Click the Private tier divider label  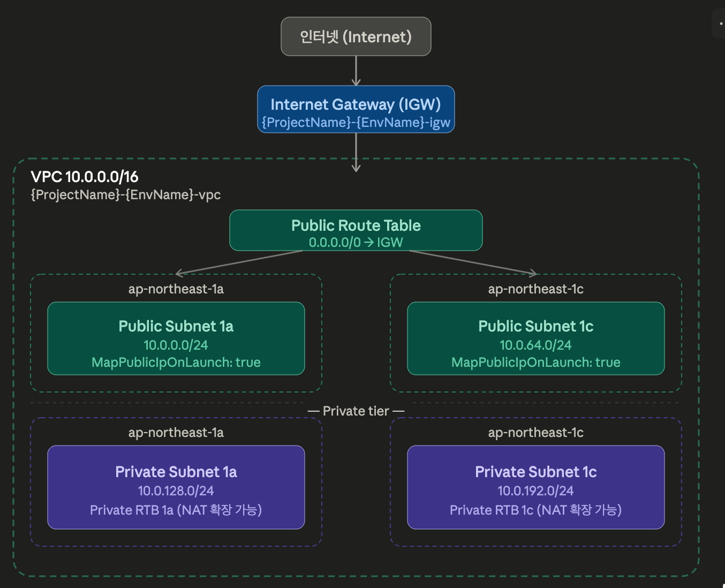pos(356,411)
